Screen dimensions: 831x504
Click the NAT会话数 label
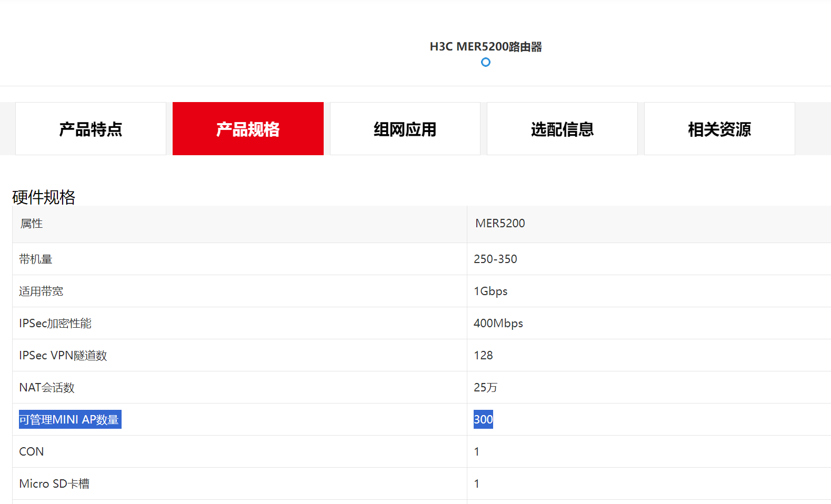47,388
